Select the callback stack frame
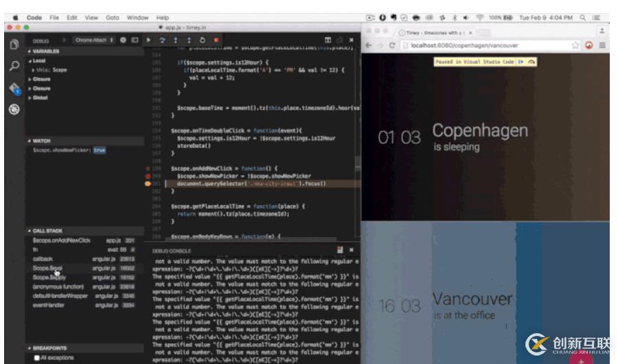The height and width of the screenshot is (364, 618). tap(84, 259)
